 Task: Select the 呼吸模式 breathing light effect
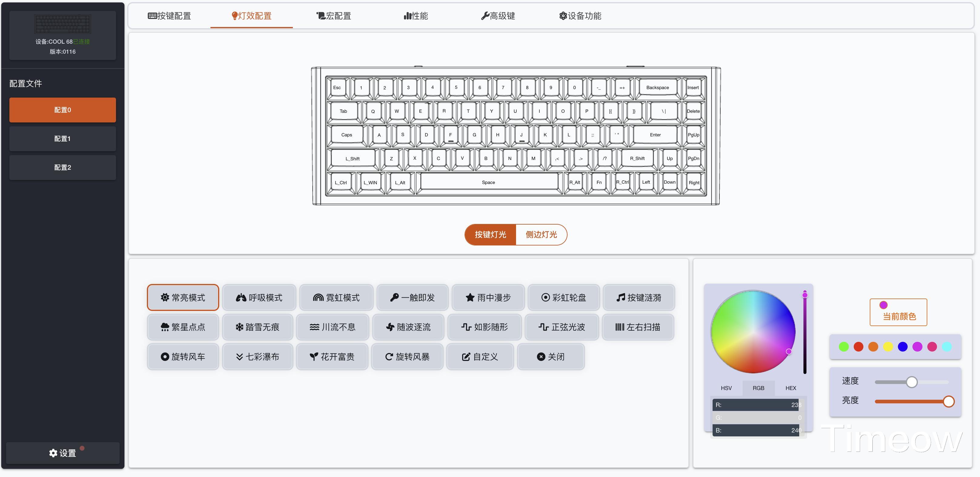[259, 297]
